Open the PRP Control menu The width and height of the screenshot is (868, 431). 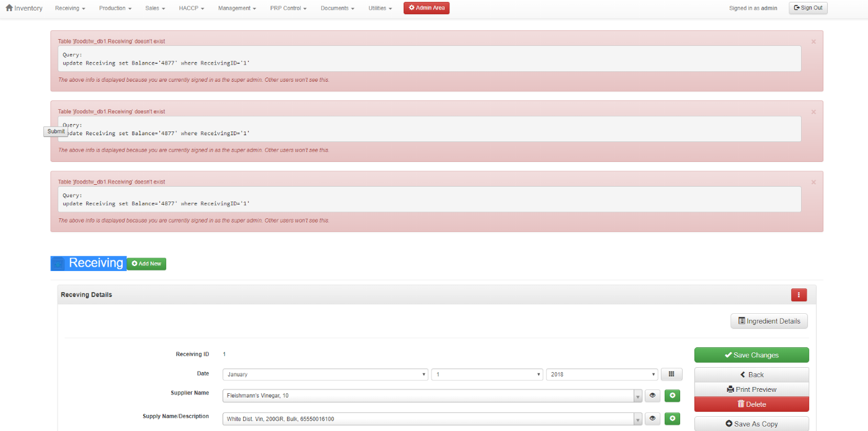click(288, 8)
